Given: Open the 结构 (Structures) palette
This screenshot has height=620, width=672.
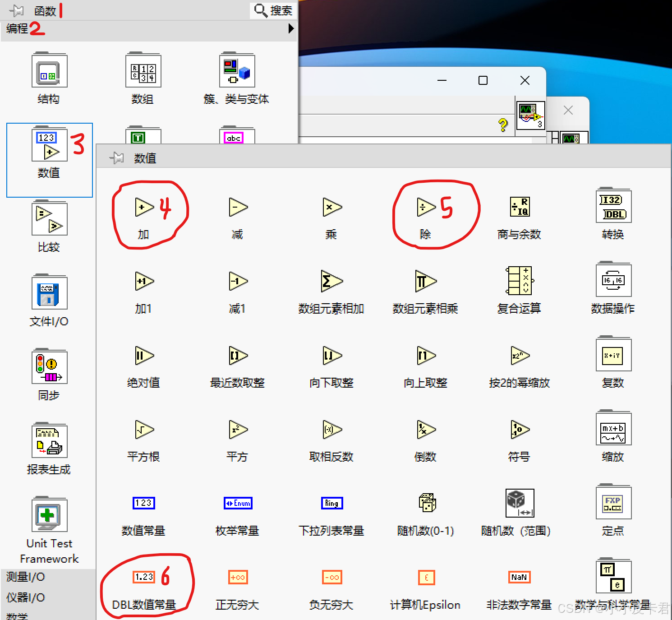Looking at the screenshot, I should (49, 71).
